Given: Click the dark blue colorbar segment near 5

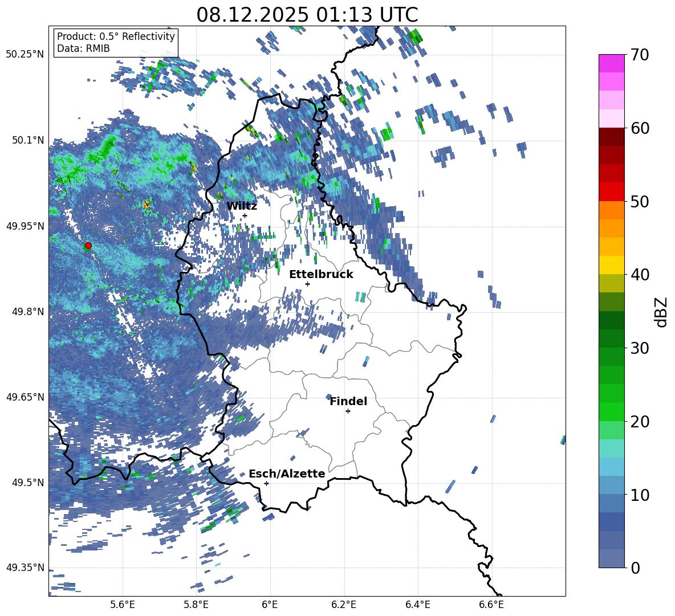Looking at the screenshot, I should pyautogui.click(x=611, y=521).
